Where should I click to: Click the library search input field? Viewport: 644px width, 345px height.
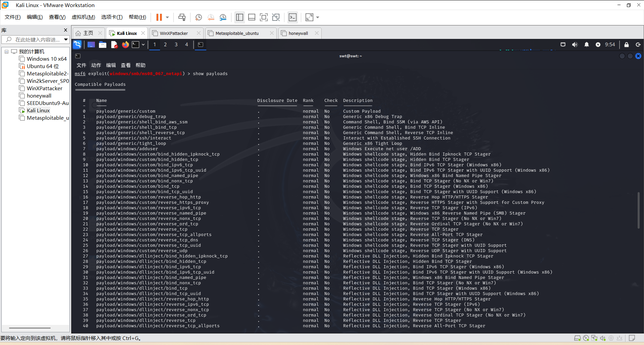pyautogui.click(x=37, y=40)
